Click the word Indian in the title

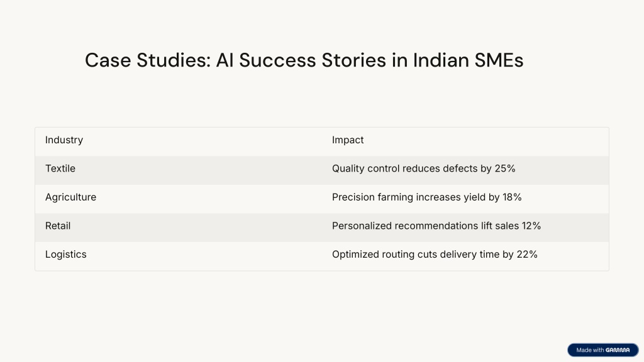441,60
